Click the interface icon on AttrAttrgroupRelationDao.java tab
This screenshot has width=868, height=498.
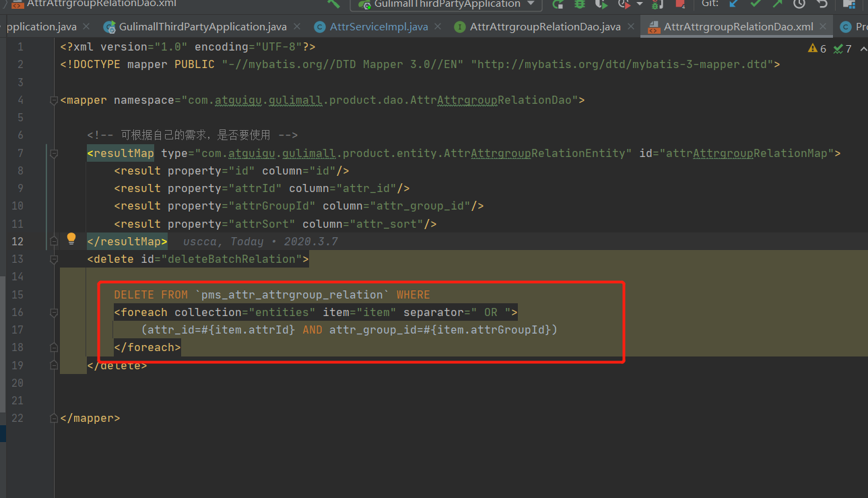pyautogui.click(x=460, y=27)
